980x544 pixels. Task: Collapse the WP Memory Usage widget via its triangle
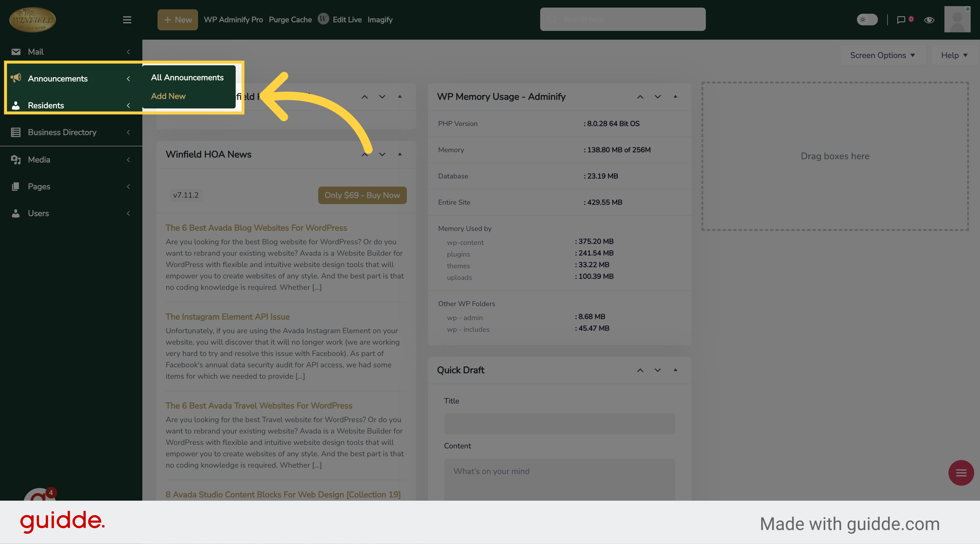coord(675,96)
